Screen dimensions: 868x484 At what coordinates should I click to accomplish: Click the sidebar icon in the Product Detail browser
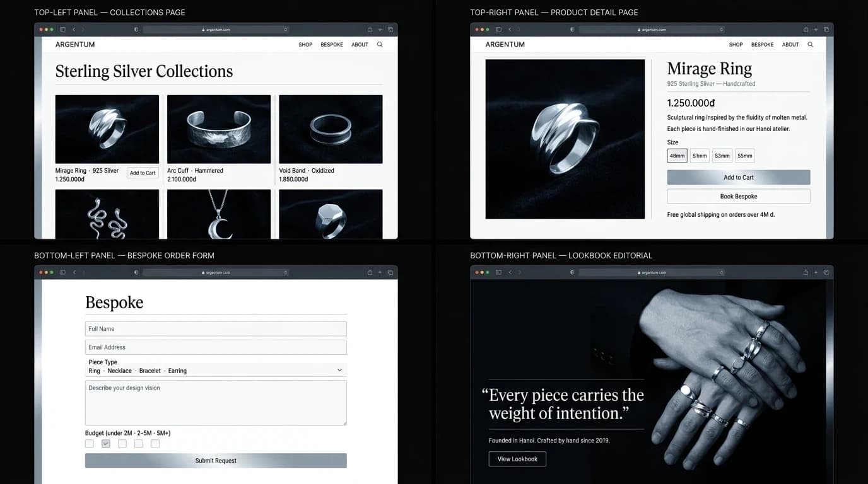click(x=498, y=30)
